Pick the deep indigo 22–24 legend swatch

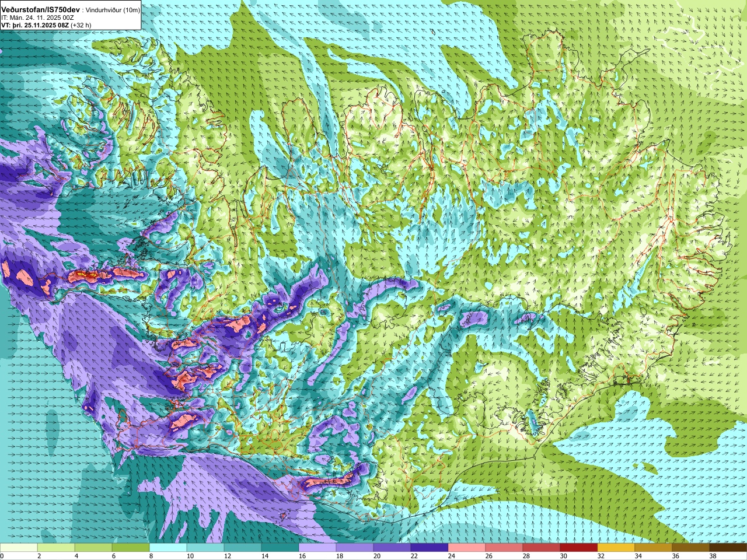click(x=430, y=548)
